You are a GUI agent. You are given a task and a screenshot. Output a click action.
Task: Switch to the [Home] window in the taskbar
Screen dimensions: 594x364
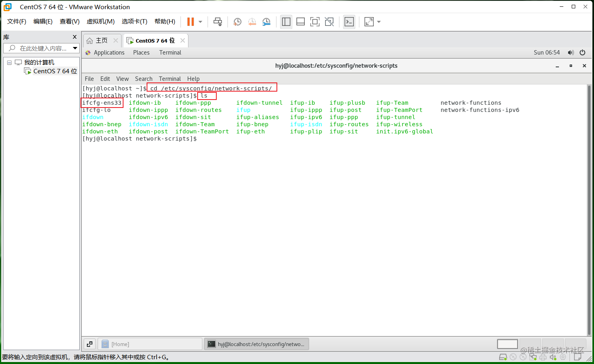click(x=150, y=344)
